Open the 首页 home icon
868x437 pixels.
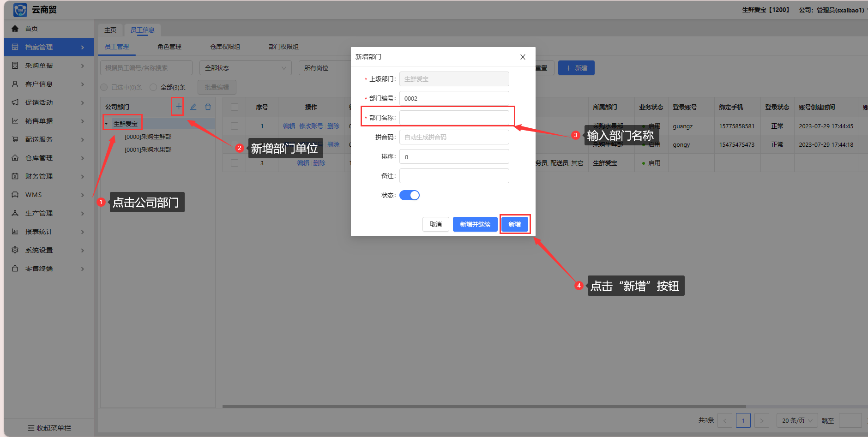click(x=15, y=29)
